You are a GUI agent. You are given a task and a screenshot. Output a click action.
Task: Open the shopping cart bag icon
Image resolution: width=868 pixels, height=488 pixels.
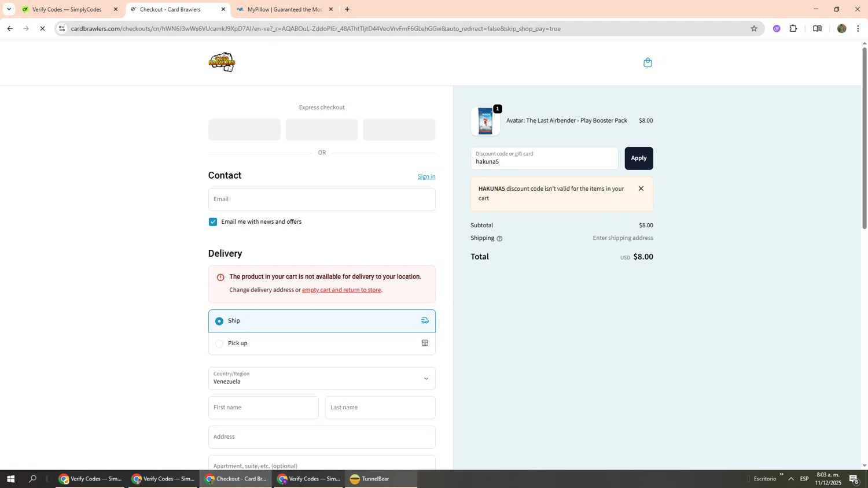click(648, 62)
